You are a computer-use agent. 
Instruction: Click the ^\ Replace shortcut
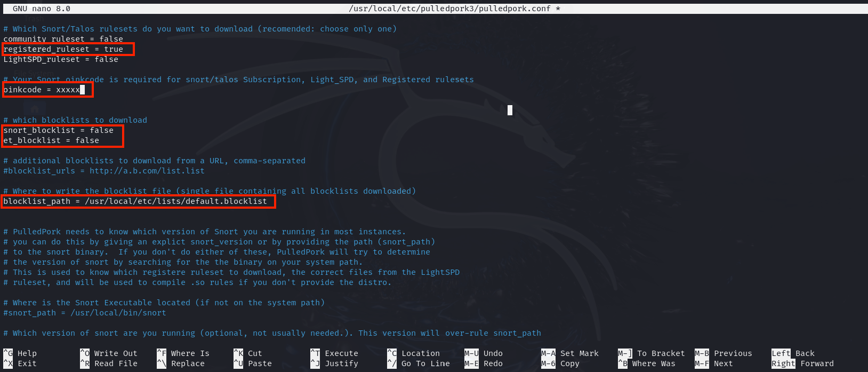(x=181, y=363)
